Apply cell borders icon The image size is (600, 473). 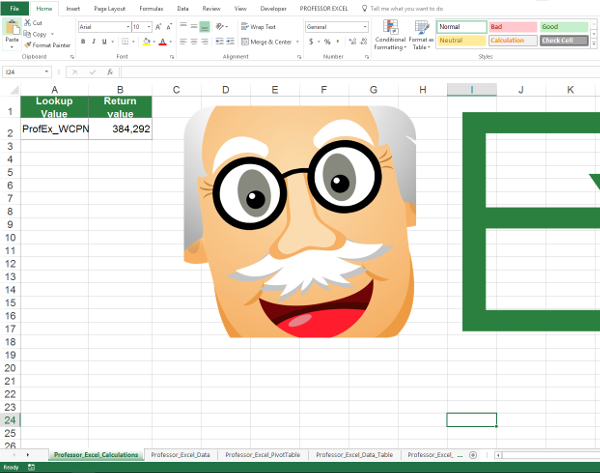[125, 41]
